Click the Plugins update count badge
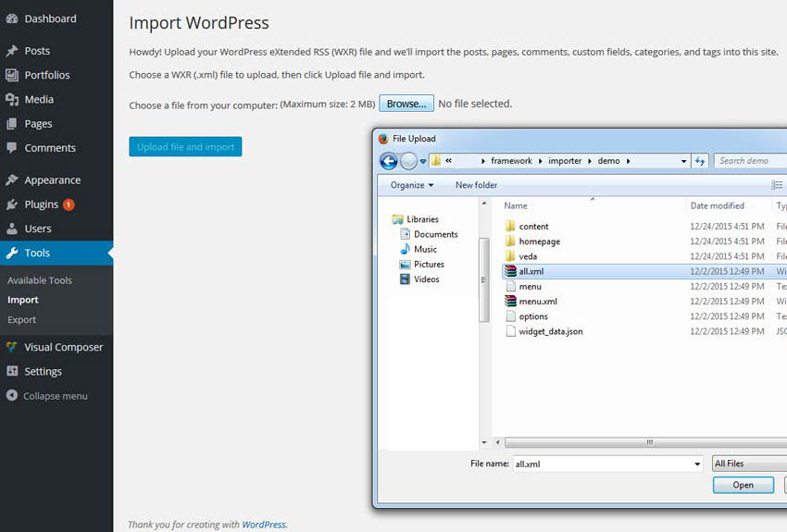Screen dimensions: 787x532 (69, 204)
